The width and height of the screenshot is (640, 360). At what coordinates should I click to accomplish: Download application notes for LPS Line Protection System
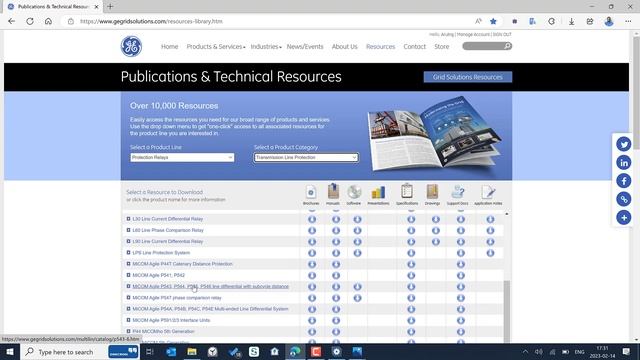pyautogui.click(x=490, y=253)
